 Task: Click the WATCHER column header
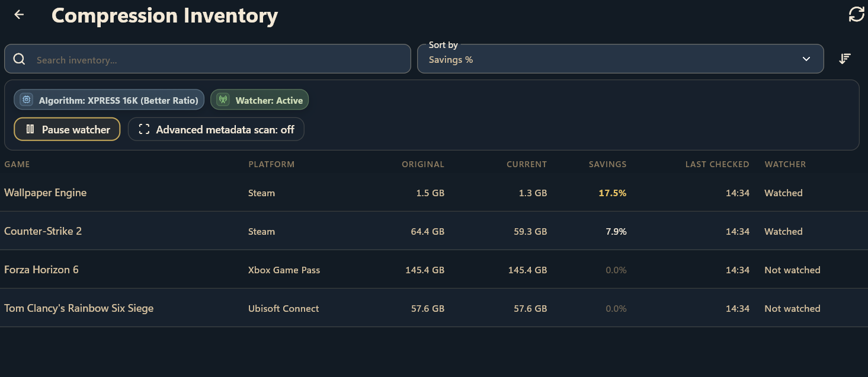pyautogui.click(x=785, y=164)
